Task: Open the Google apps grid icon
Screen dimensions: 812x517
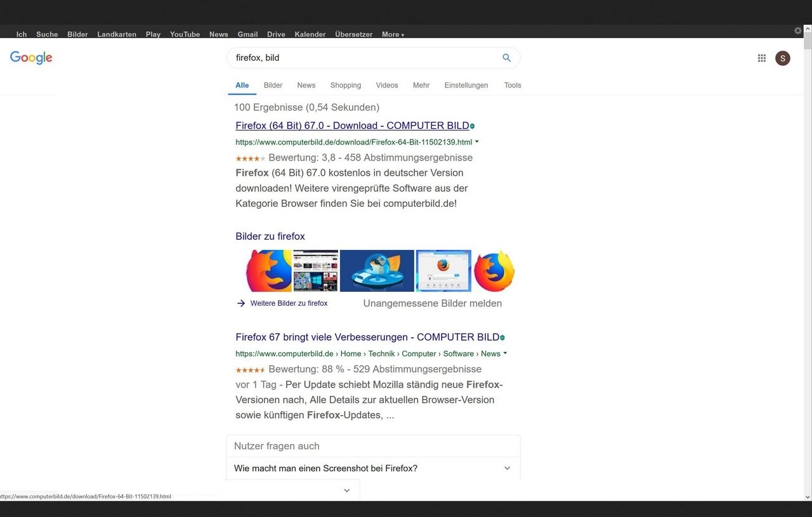Action: coord(761,58)
